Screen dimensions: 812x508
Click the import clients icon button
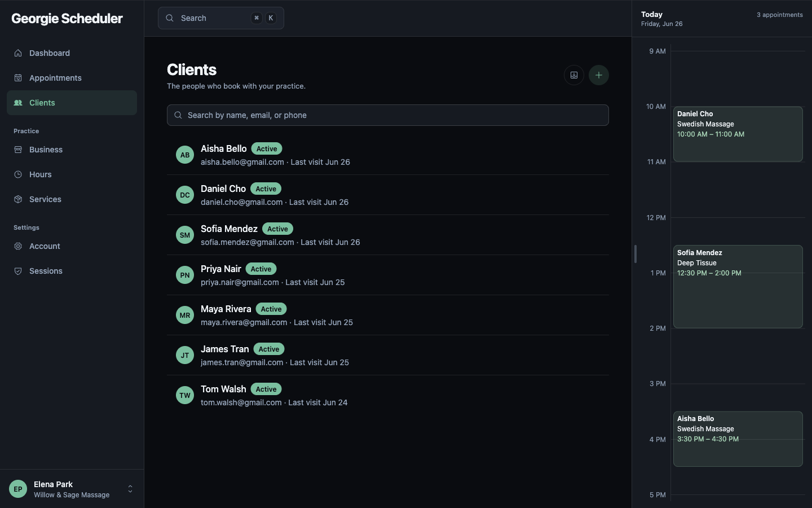coord(574,75)
